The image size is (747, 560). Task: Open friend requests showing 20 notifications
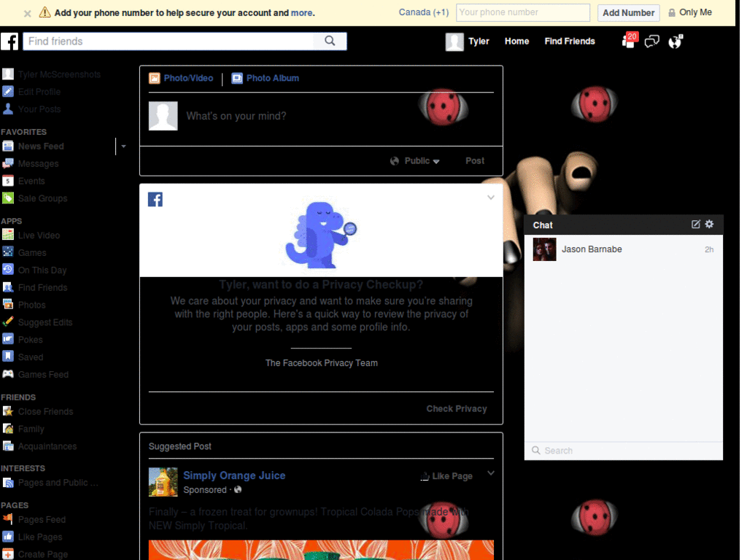tap(627, 42)
